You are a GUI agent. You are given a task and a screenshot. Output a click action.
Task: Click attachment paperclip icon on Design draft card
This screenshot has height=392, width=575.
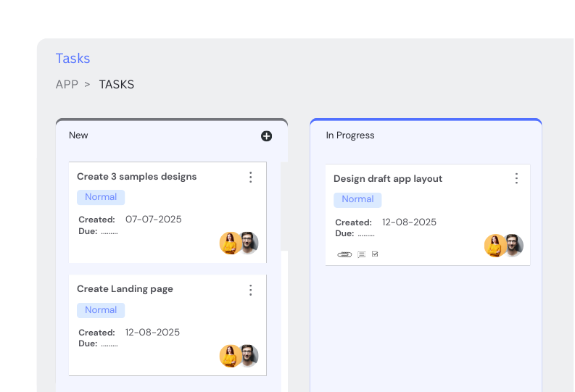pyautogui.click(x=344, y=254)
